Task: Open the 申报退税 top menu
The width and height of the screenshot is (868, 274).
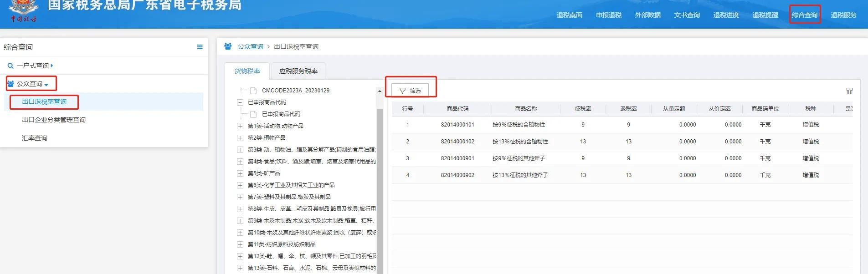Action: point(608,15)
